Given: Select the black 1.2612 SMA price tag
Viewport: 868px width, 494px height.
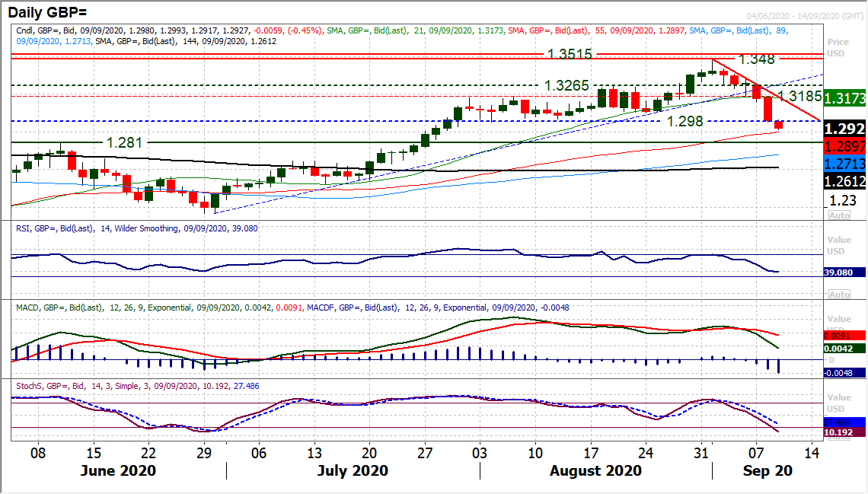Looking at the screenshot, I should click(846, 181).
